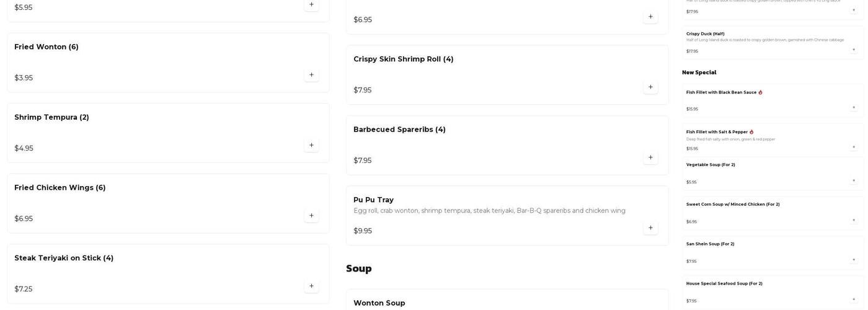This screenshot has height=310, width=868.
Task: Add the Pu Pu Tray
Action: (x=650, y=228)
